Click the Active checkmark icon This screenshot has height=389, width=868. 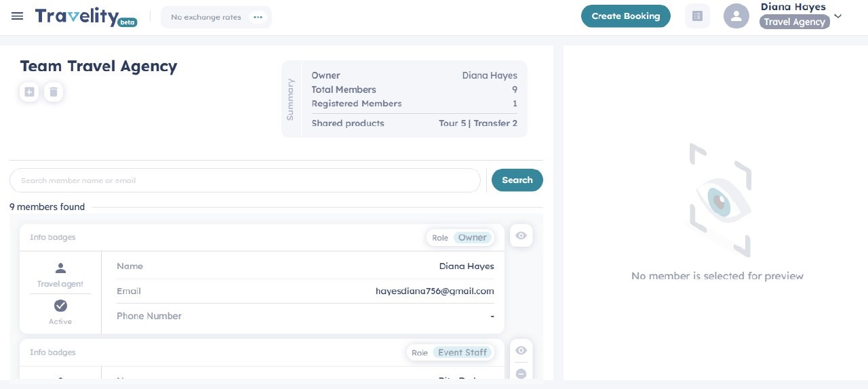[x=60, y=306]
